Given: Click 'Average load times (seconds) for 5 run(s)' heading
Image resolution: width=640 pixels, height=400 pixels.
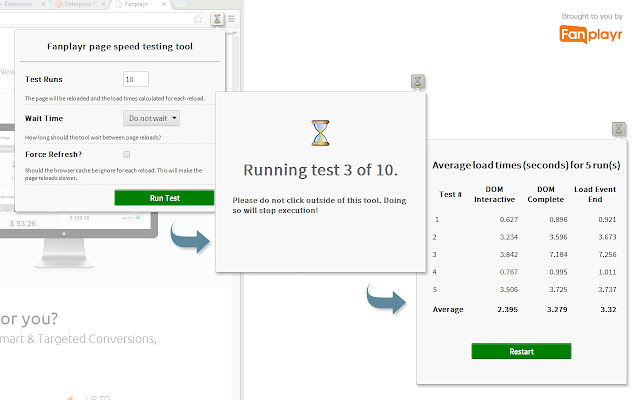Looking at the screenshot, I should coord(526,165).
